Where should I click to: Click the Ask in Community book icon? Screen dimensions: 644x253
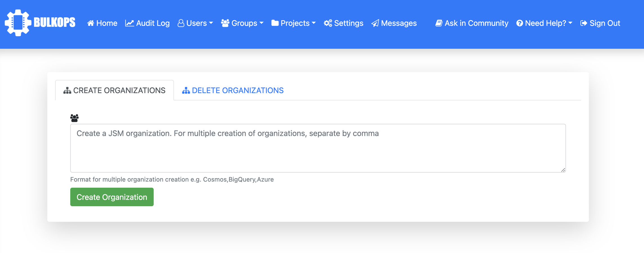coord(439,23)
